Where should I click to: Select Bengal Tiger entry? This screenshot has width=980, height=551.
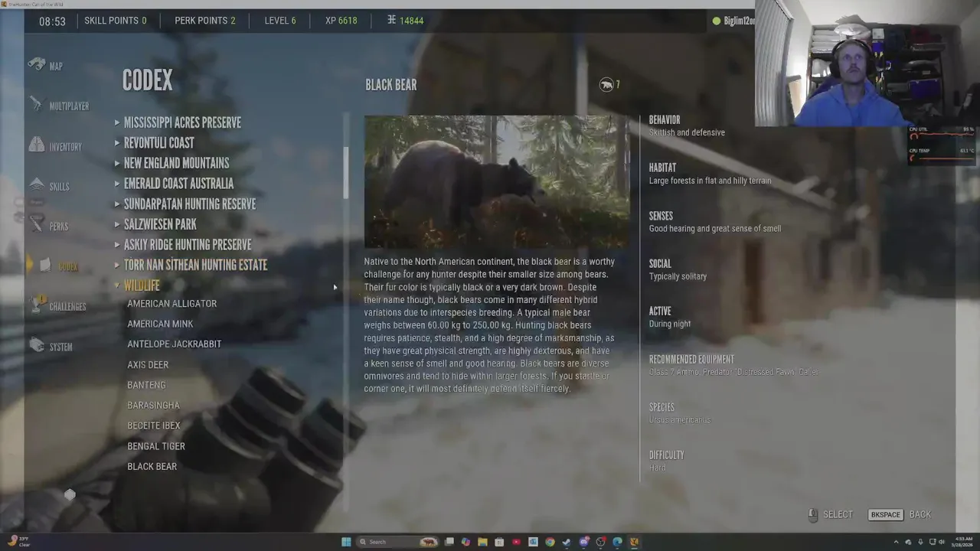tap(156, 446)
